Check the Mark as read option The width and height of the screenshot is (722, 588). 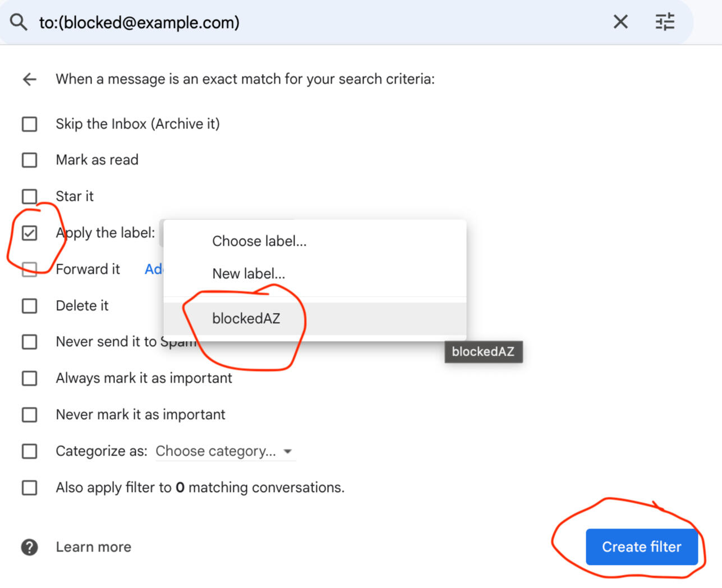coord(29,160)
